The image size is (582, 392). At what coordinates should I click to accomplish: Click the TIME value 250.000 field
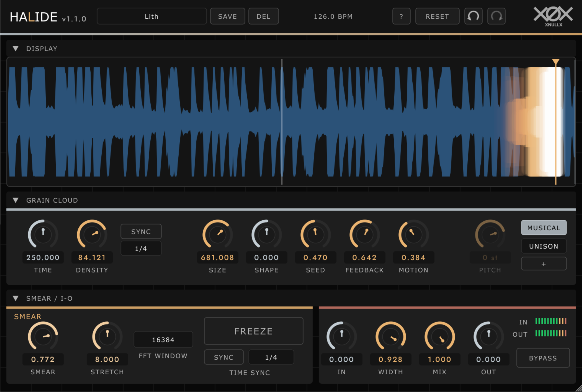tap(43, 257)
